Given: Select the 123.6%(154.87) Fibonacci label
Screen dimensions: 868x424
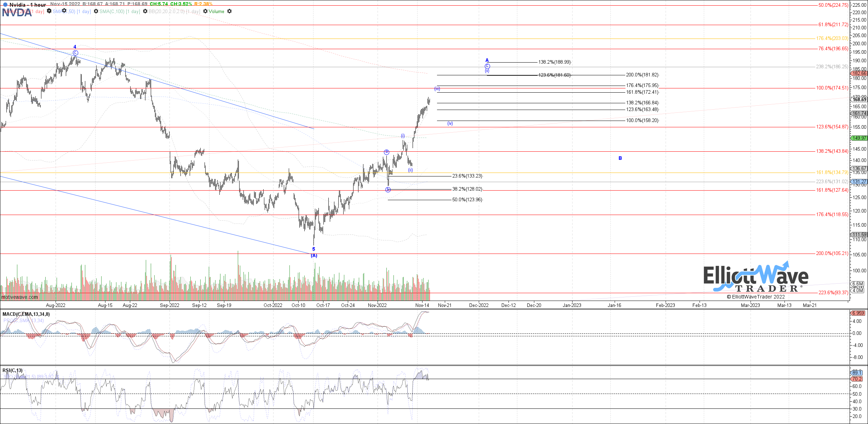Looking at the screenshot, I should point(832,127).
